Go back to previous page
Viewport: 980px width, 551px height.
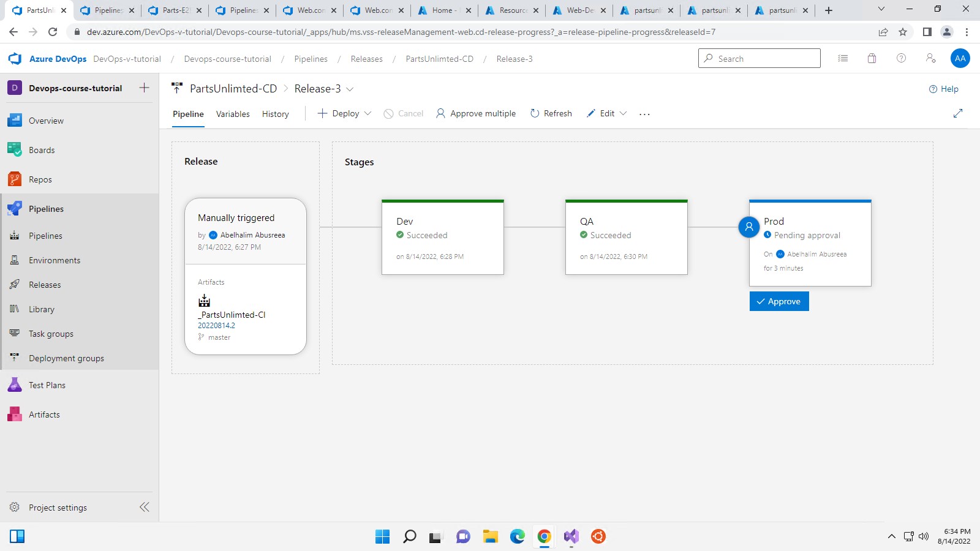click(x=13, y=32)
